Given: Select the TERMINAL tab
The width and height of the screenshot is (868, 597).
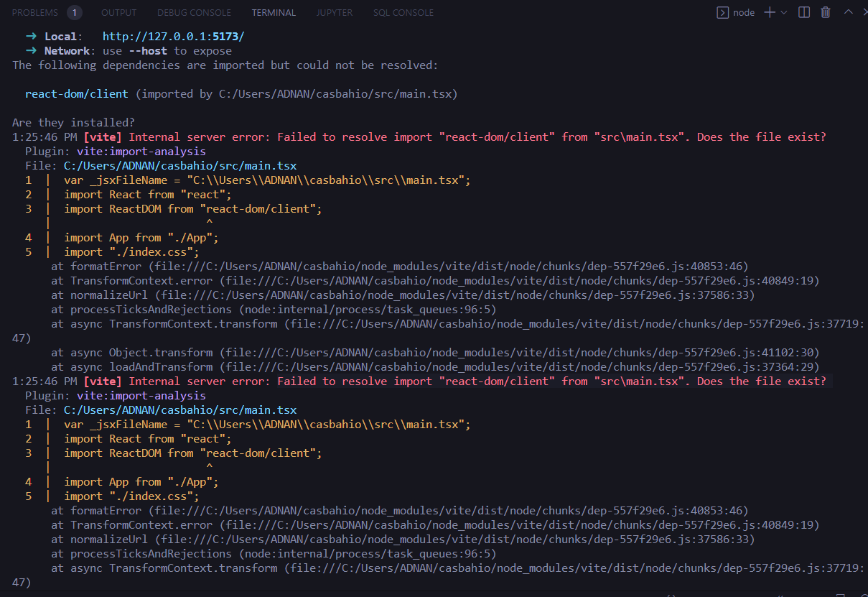Looking at the screenshot, I should [274, 12].
